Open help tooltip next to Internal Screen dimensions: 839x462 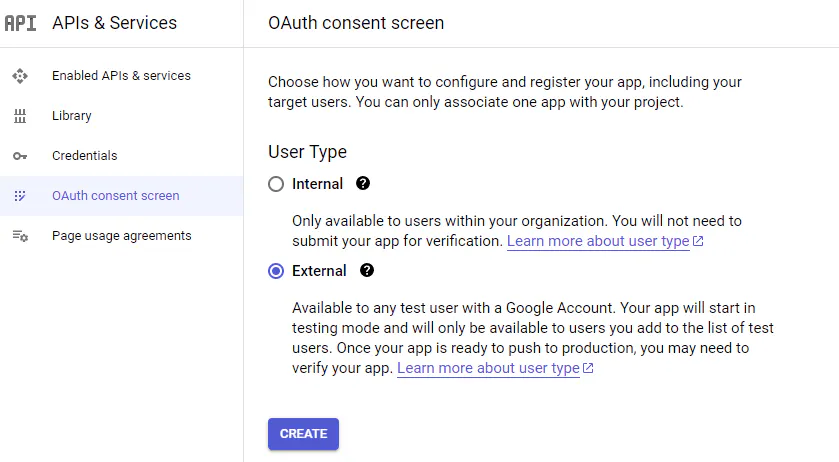coord(363,184)
